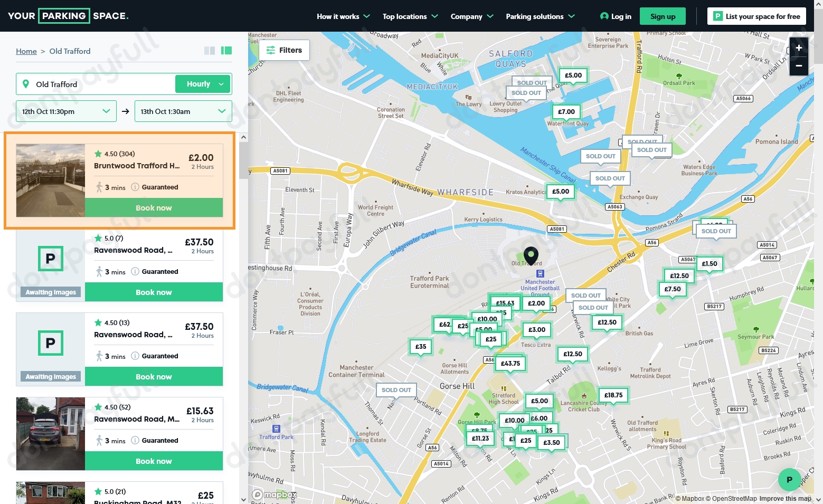Select the £5.00 marker near Salford Quays
The image size is (823, 504).
(573, 75)
